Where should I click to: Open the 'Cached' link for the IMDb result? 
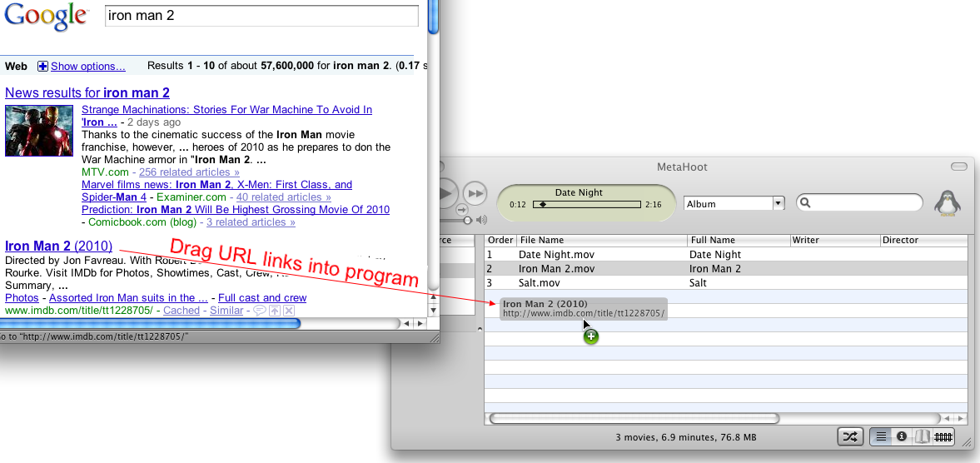(182, 310)
